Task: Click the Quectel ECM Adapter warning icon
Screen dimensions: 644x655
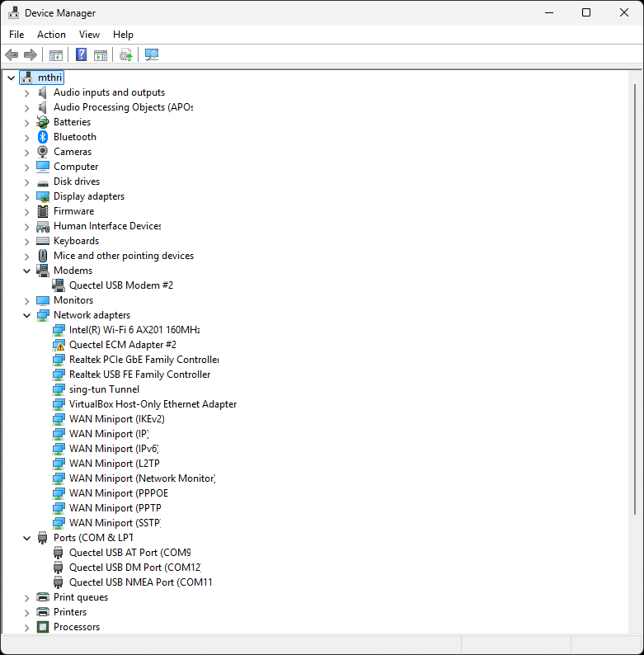Action: tap(59, 345)
